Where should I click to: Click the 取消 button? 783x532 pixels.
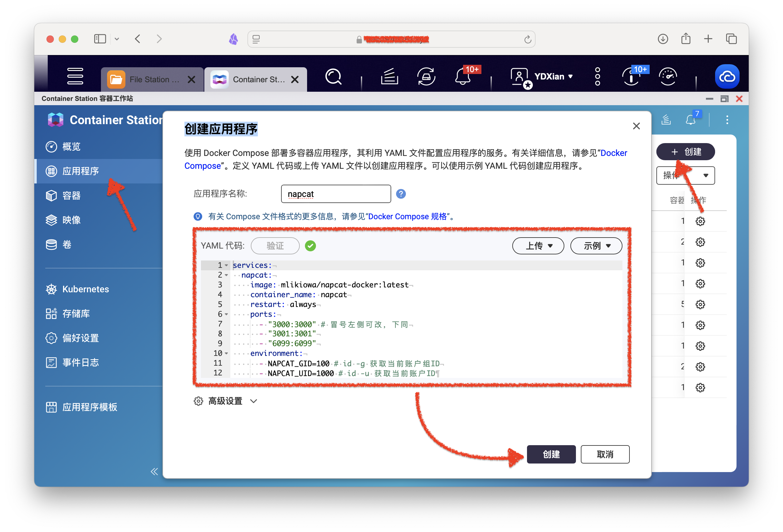point(605,454)
